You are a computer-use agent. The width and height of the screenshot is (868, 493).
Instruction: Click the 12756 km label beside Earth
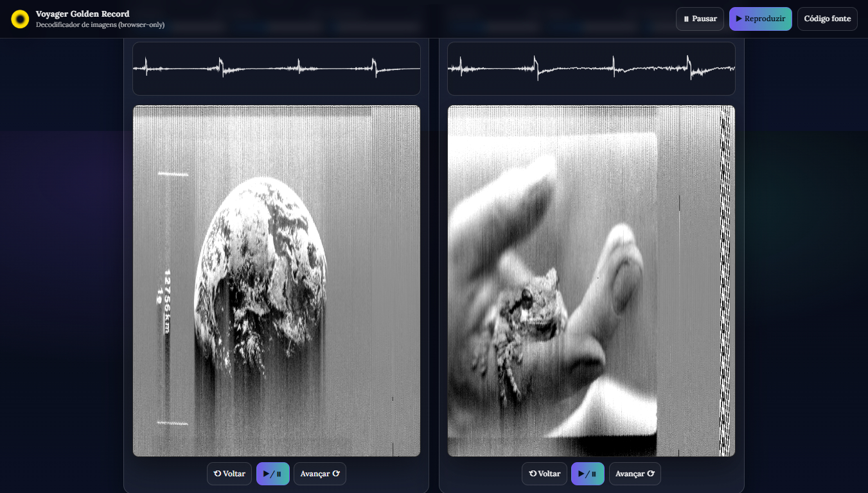[x=167, y=300]
